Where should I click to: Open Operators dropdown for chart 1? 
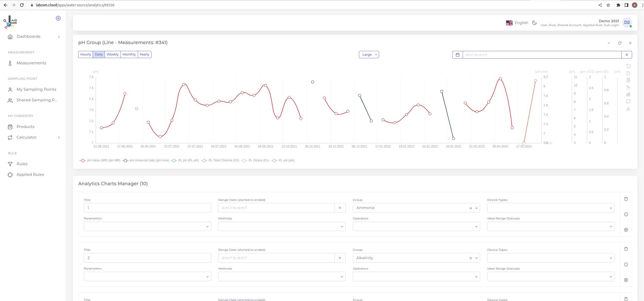(x=416, y=227)
